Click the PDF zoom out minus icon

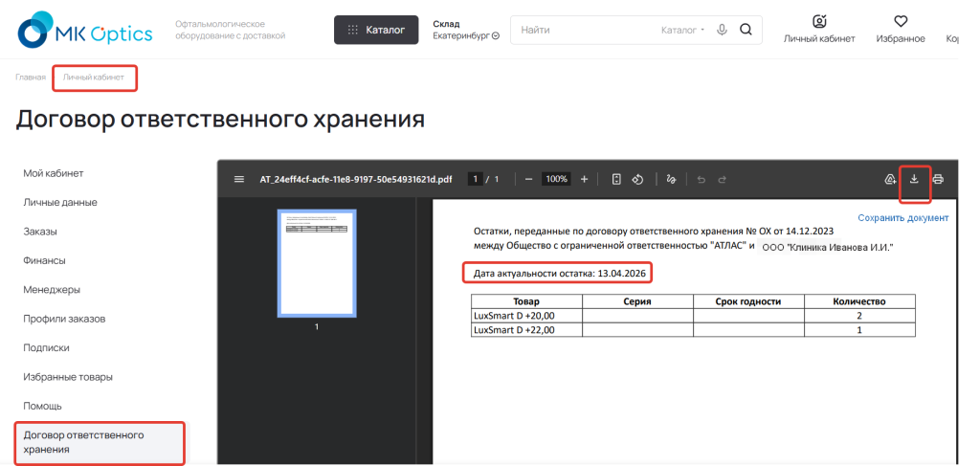point(528,179)
